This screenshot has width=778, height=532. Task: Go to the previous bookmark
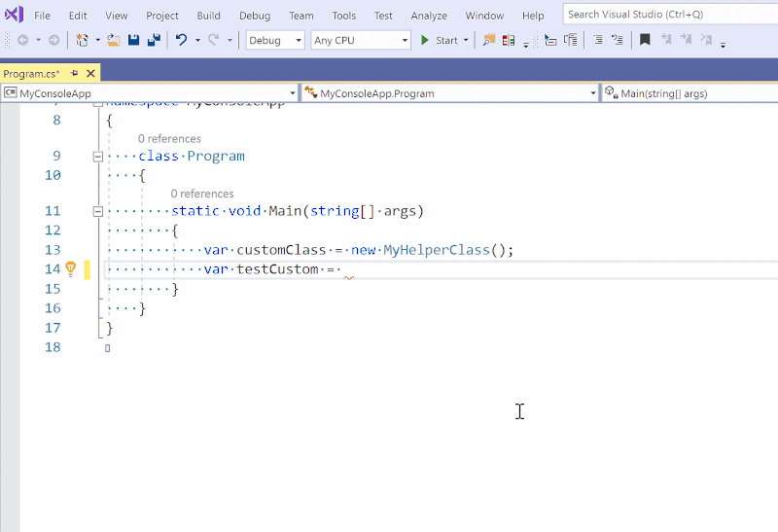666,40
